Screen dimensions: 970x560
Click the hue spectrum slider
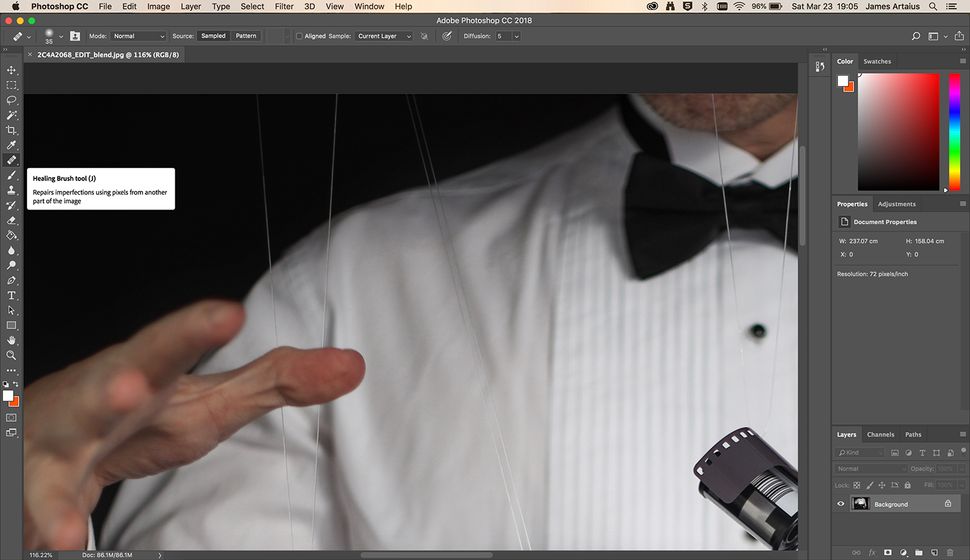pyautogui.click(x=955, y=132)
